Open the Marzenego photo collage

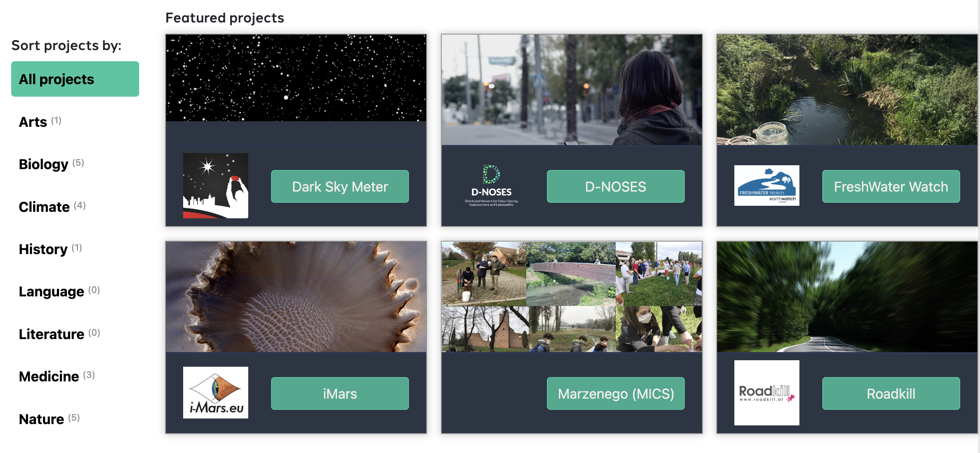point(572,297)
